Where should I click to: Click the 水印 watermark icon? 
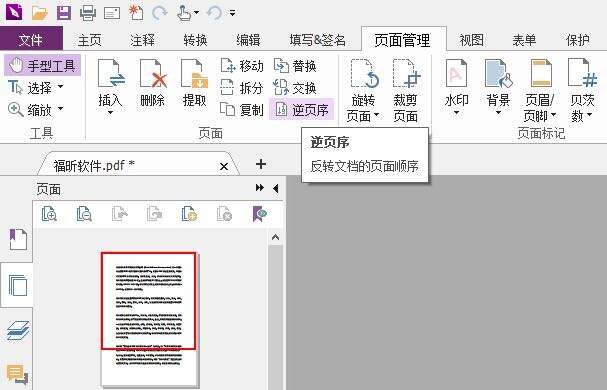click(457, 74)
